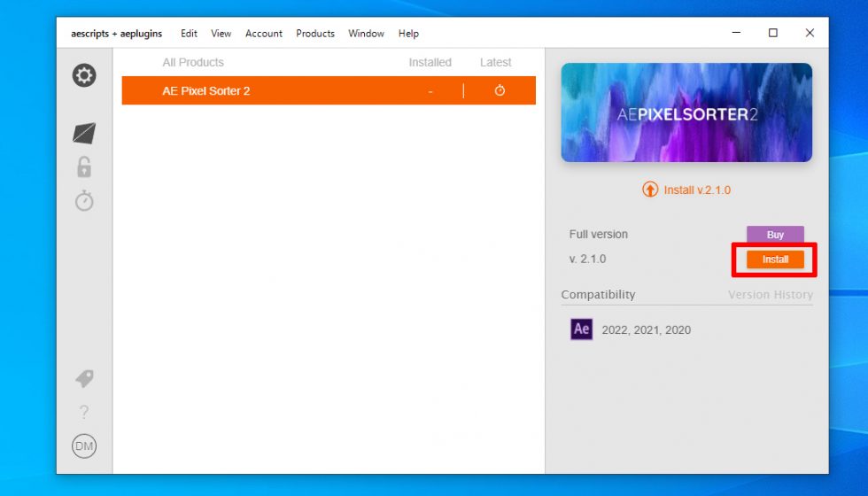Open the DM account avatar
868x496 pixels.
point(84,446)
